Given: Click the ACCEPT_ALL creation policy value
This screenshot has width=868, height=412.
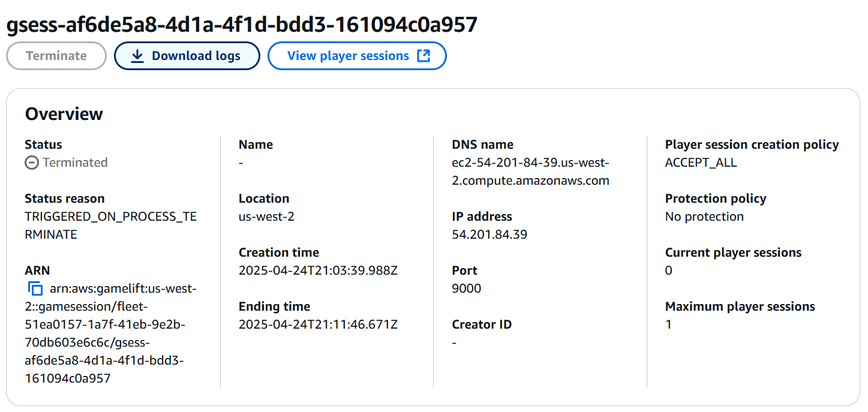Looking at the screenshot, I should coord(701,162).
